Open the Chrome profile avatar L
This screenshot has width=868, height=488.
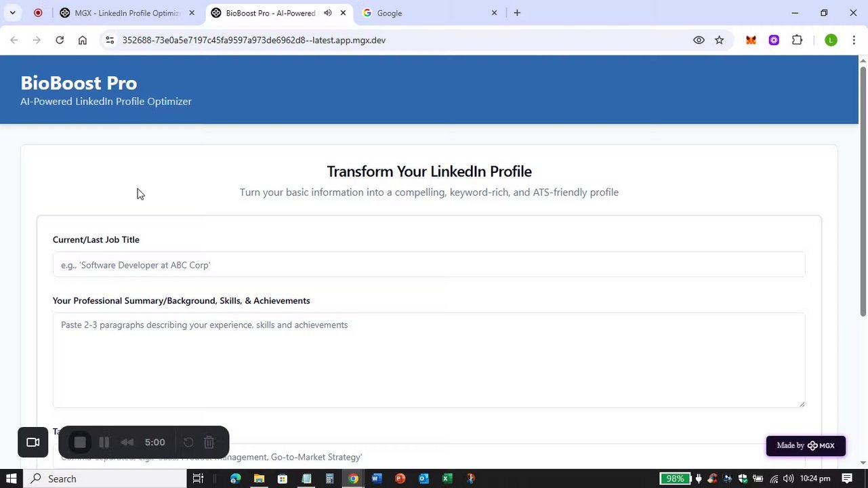pyautogui.click(x=831, y=40)
